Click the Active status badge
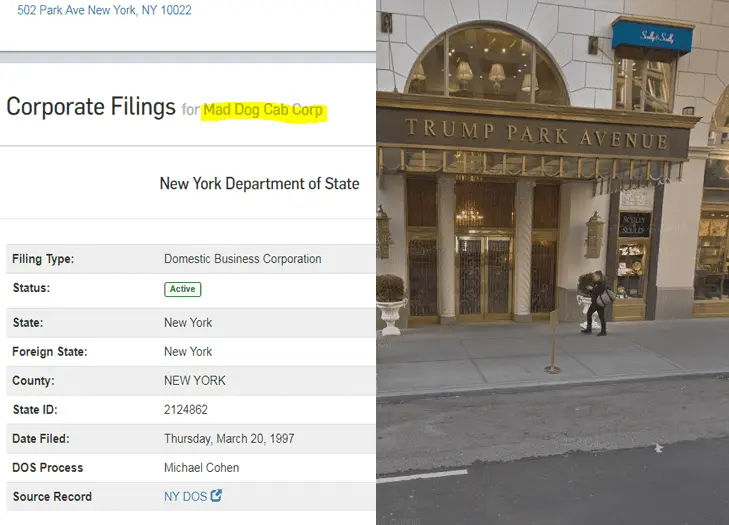729x525 pixels. (x=183, y=289)
